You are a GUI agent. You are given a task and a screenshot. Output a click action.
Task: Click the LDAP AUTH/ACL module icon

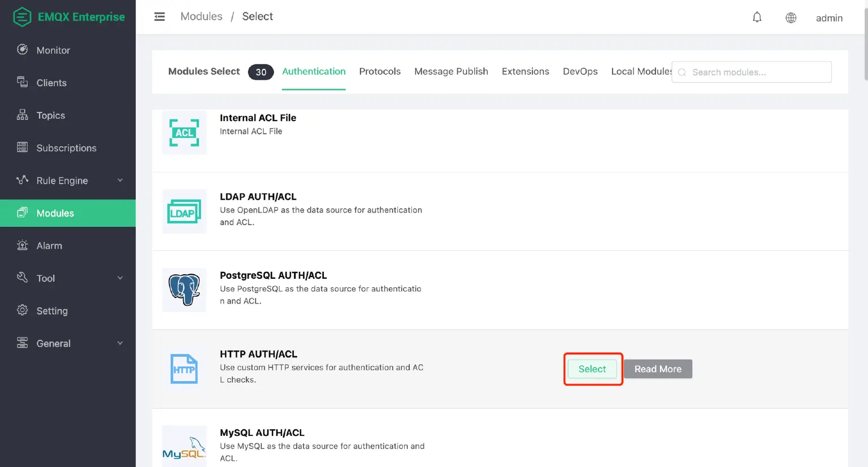pyautogui.click(x=184, y=211)
